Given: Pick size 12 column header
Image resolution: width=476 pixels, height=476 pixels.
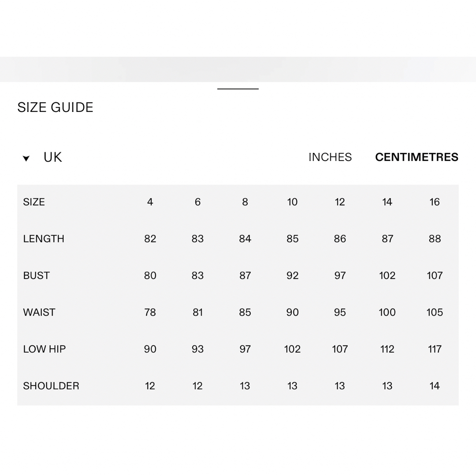Looking at the screenshot, I should pos(340,202).
